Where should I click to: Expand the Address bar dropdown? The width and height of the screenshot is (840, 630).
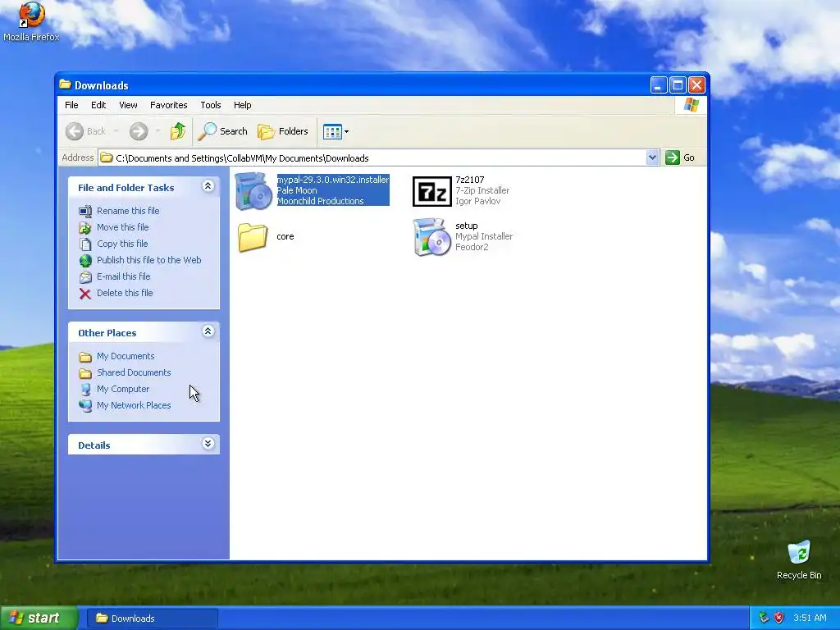652,157
